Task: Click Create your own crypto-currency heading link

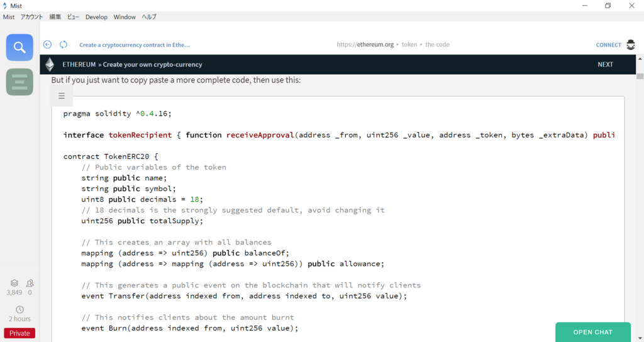Action: coord(152,65)
